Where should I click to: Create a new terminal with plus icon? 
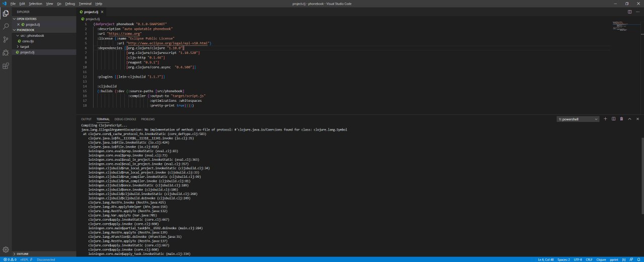pos(605,119)
